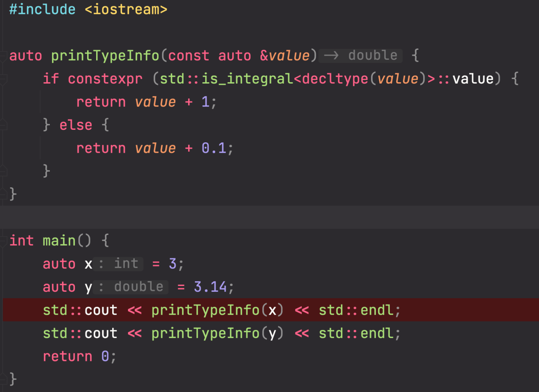Click the literal 1 in "return value + 1"
This screenshot has width=539, height=392.
pos(205,102)
